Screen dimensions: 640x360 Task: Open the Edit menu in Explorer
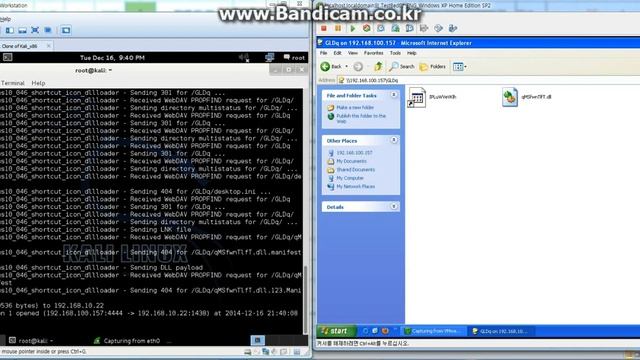(x=338, y=53)
